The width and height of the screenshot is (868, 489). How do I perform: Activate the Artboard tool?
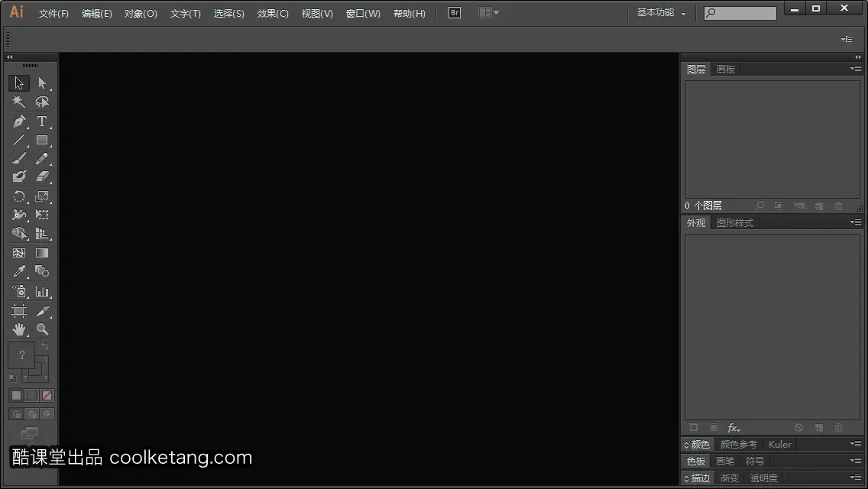19,311
